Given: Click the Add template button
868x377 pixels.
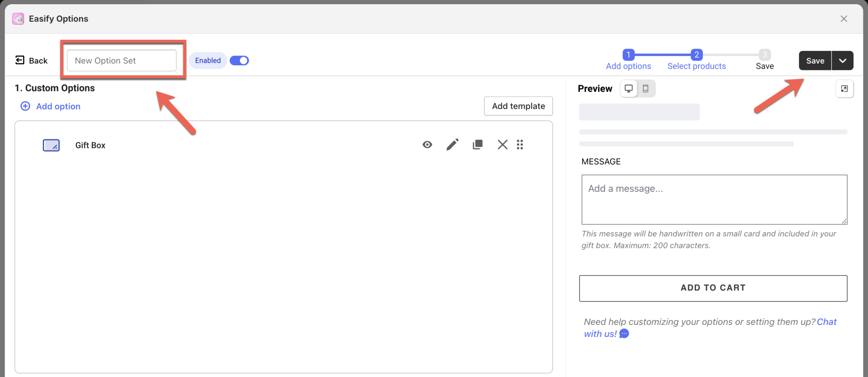Looking at the screenshot, I should point(518,106).
